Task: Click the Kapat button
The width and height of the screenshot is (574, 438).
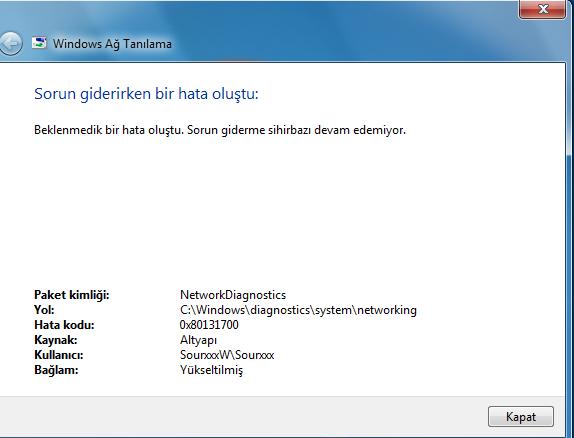Action: tap(521, 416)
